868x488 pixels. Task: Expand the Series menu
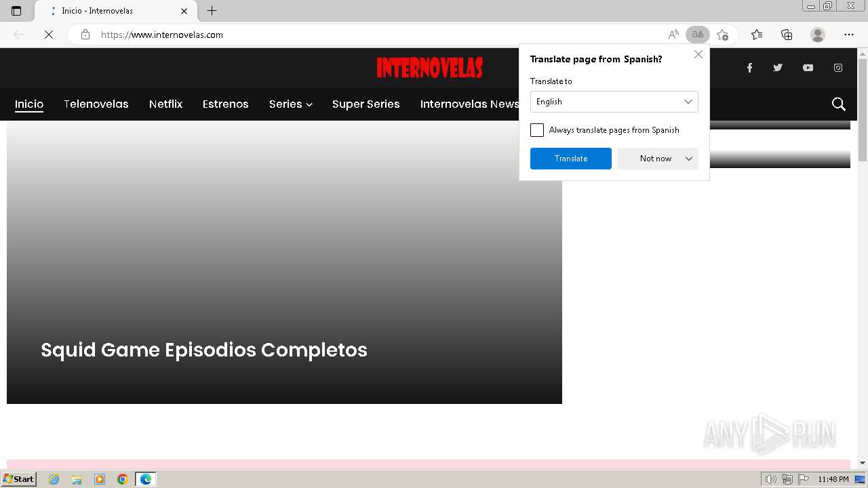[x=290, y=104]
